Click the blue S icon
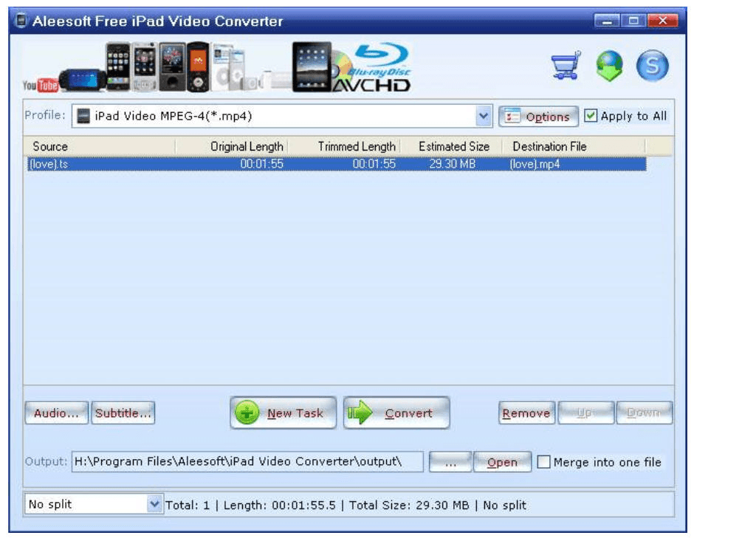This screenshot has width=756, height=541. coord(652,66)
